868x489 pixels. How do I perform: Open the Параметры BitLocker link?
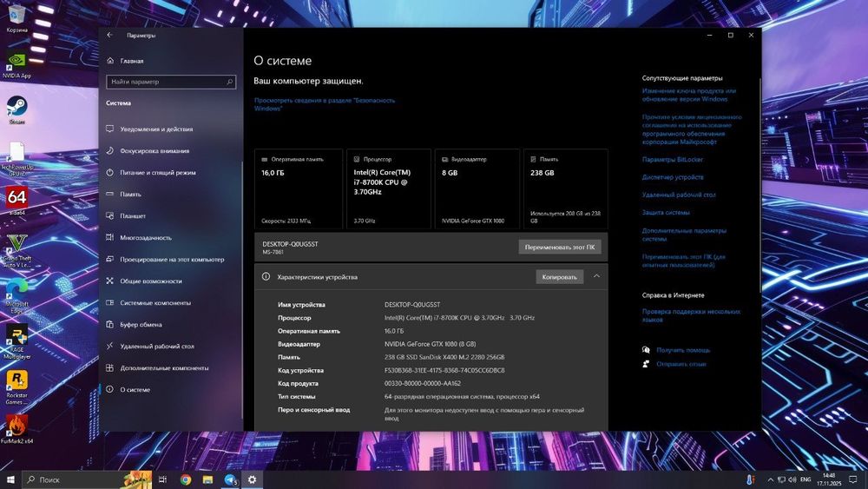point(673,160)
